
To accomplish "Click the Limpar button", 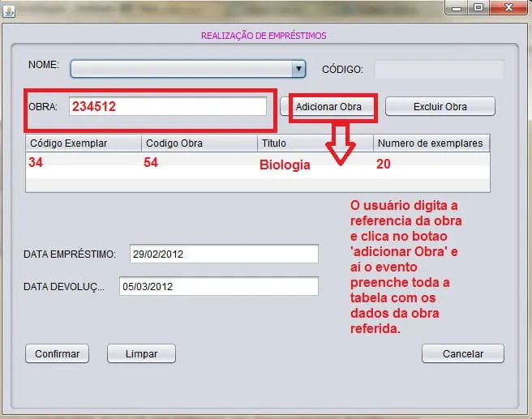I will (x=141, y=353).
